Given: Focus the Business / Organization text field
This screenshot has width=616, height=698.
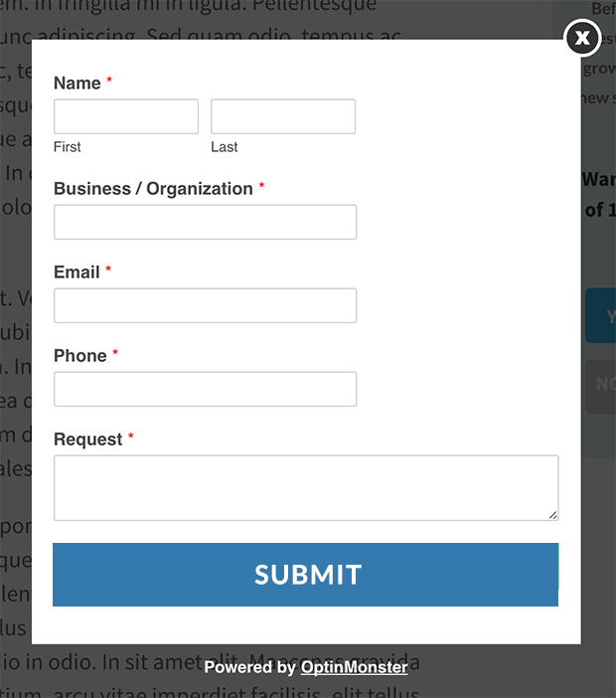Looking at the screenshot, I should 205,222.
